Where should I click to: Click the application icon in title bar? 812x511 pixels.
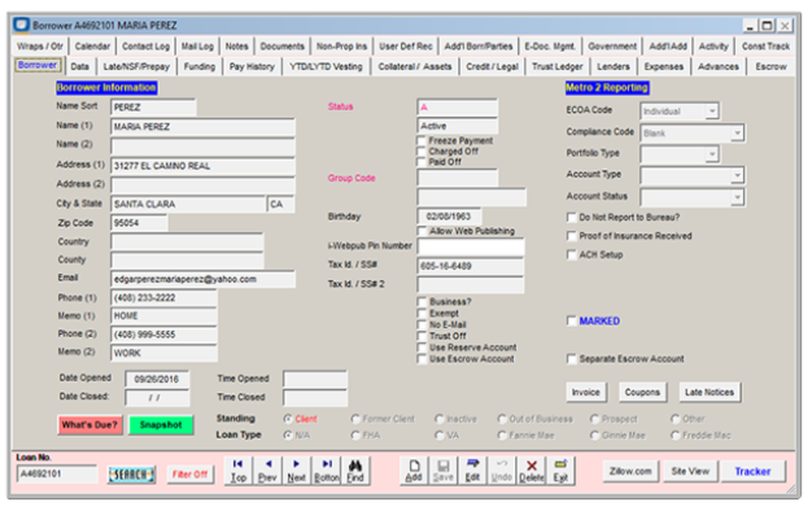click(x=21, y=24)
